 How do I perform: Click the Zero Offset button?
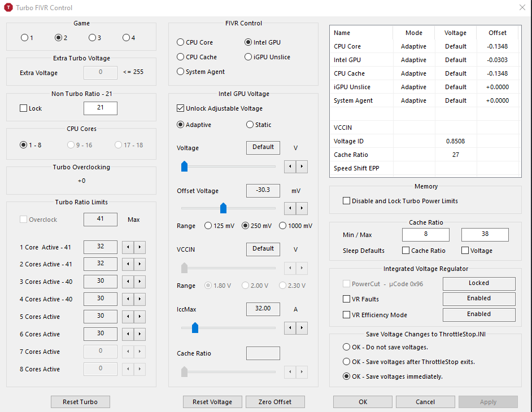point(275,402)
